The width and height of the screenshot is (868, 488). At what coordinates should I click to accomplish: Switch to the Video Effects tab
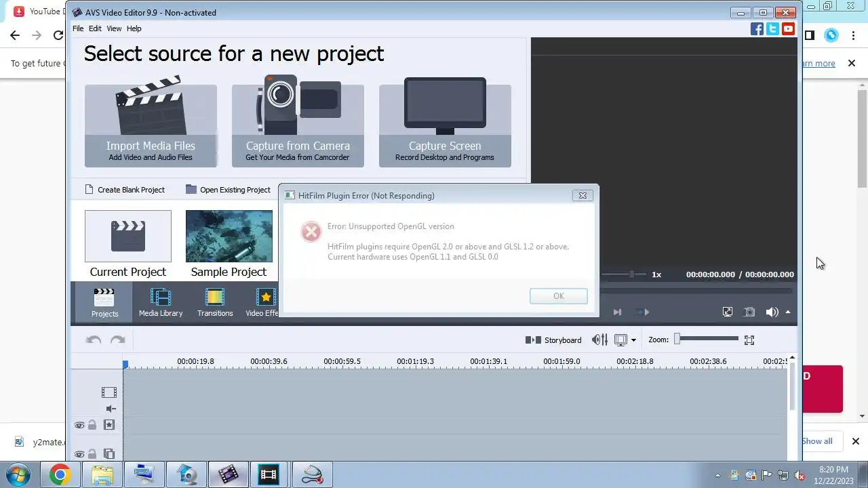(x=263, y=302)
